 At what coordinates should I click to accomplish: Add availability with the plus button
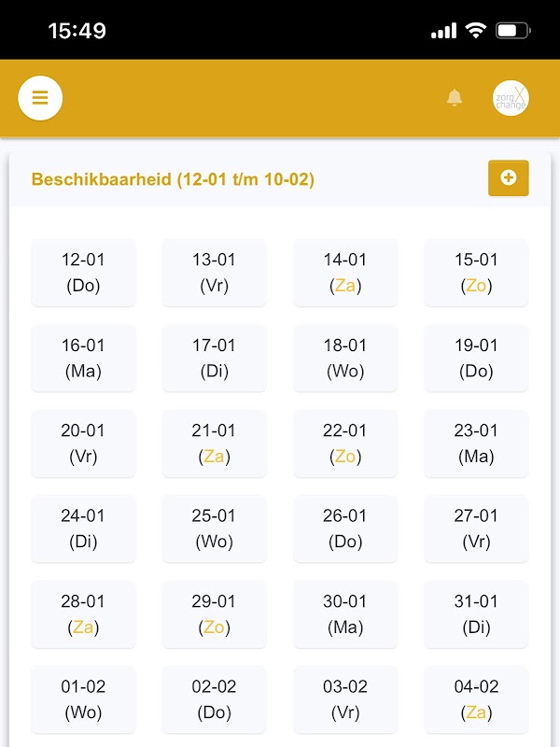pos(508,178)
